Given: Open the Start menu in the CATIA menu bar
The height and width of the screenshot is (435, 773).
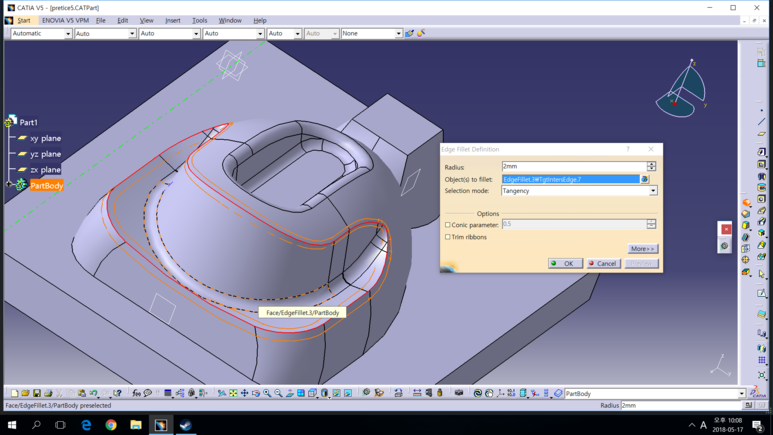Looking at the screenshot, I should point(24,20).
